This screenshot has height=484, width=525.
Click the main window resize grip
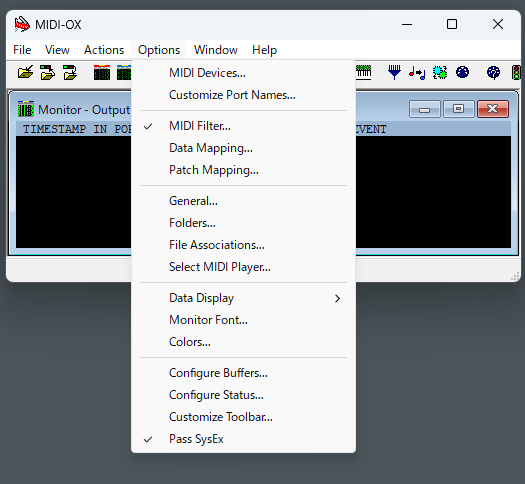[515, 276]
